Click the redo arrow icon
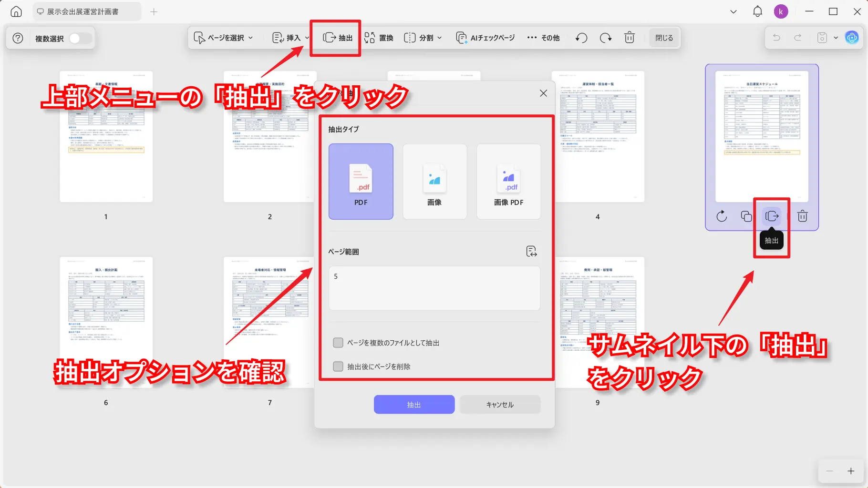868x488 pixels. click(797, 37)
